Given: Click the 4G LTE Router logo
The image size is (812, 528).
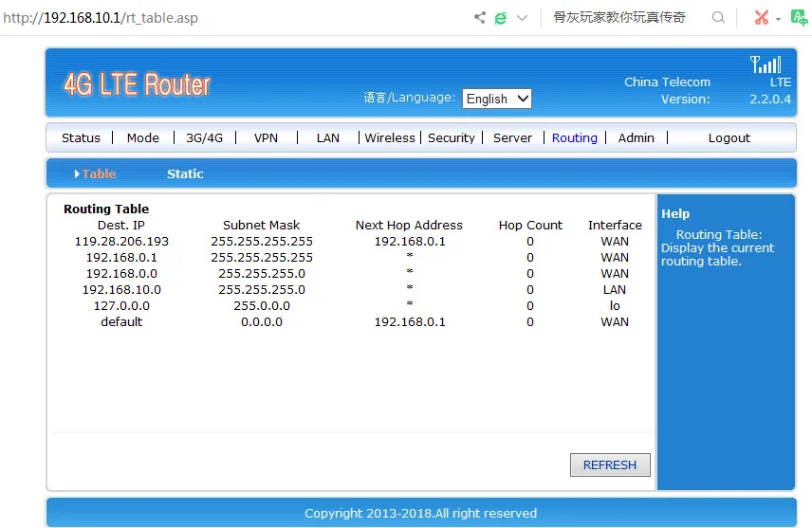Looking at the screenshot, I should coord(138,84).
